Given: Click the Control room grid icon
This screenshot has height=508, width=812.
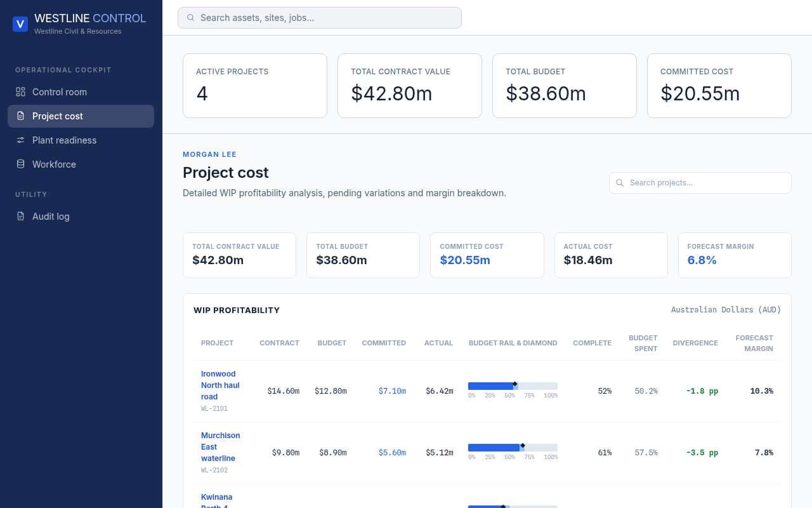Looking at the screenshot, I should 20,92.
